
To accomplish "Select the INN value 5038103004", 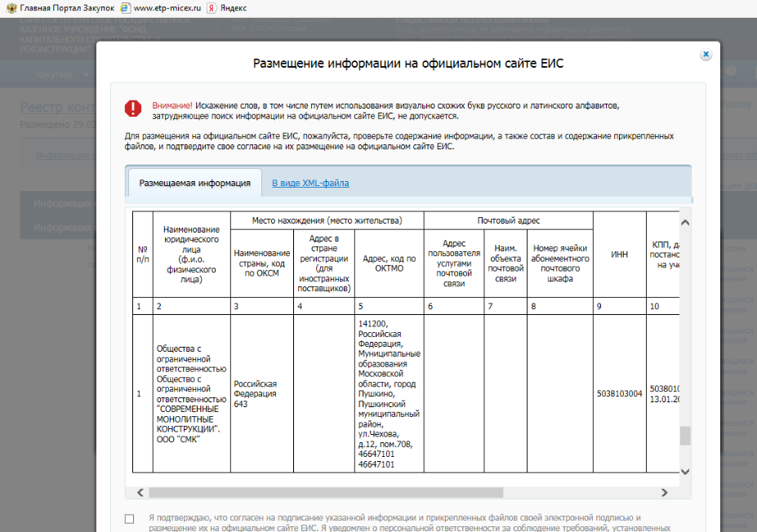I will (620, 393).
